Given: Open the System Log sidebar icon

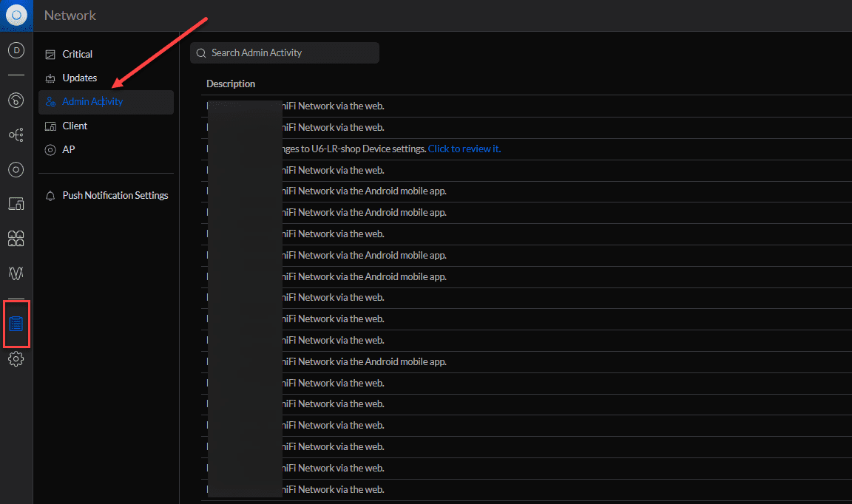Looking at the screenshot, I should (x=16, y=324).
